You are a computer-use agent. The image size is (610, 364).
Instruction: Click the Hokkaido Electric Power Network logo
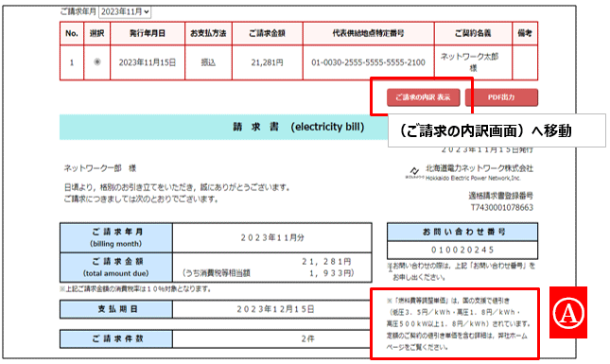pyautogui.click(x=415, y=173)
